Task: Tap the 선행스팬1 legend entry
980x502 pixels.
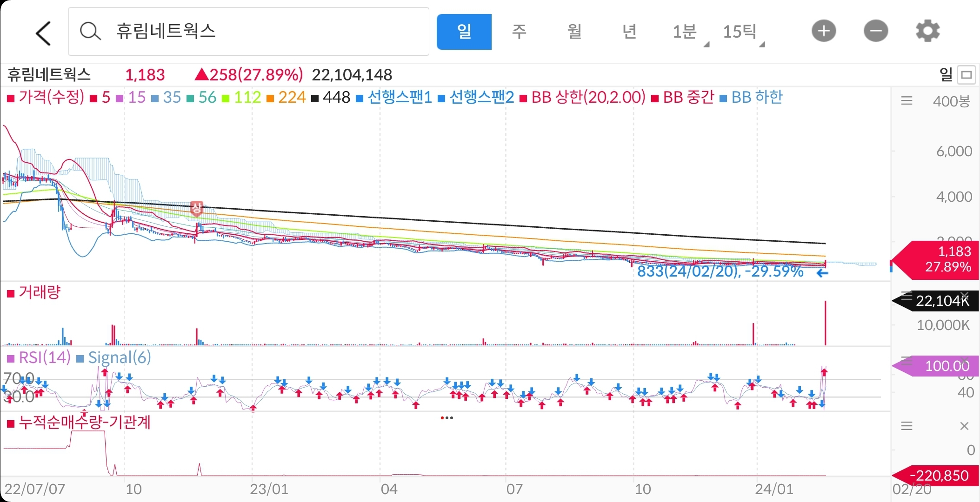Action: 394,97
